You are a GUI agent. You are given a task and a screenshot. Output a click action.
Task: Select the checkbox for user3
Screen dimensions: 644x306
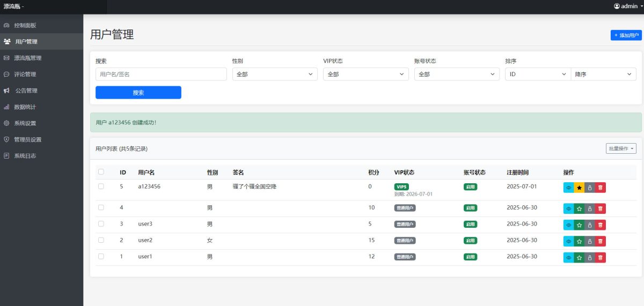pyautogui.click(x=101, y=223)
